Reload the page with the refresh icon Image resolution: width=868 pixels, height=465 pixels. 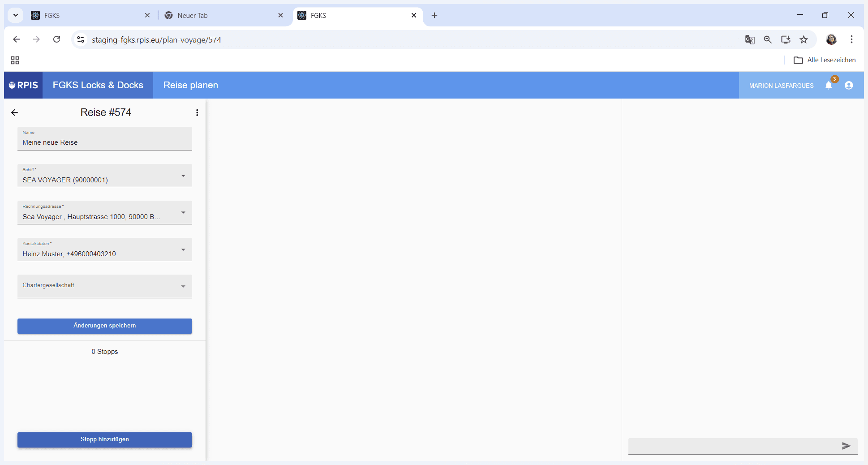click(x=57, y=39)
